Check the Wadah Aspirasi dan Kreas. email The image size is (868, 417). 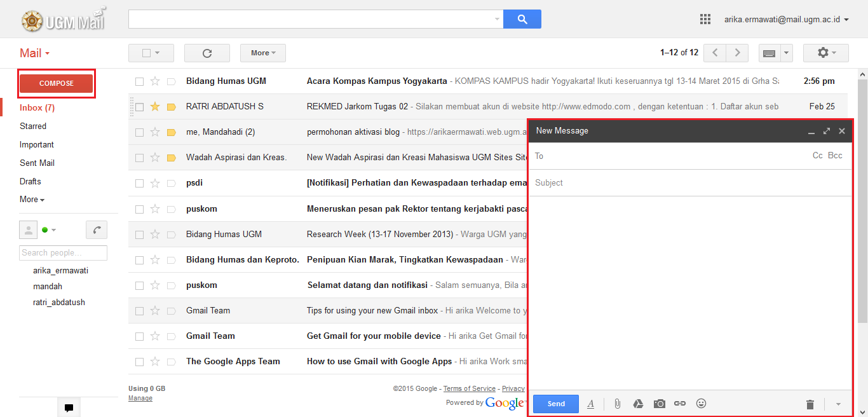coord(139,158)
